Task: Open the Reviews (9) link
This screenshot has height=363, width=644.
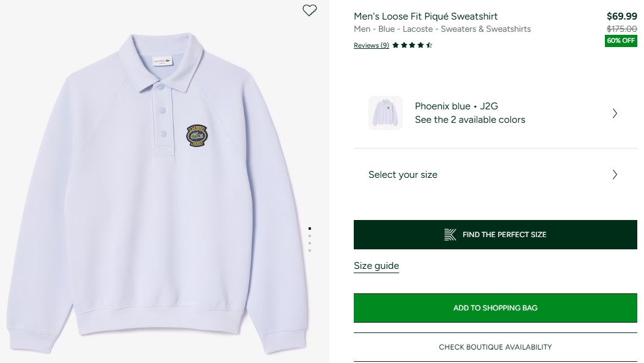Action: (371, 45)
